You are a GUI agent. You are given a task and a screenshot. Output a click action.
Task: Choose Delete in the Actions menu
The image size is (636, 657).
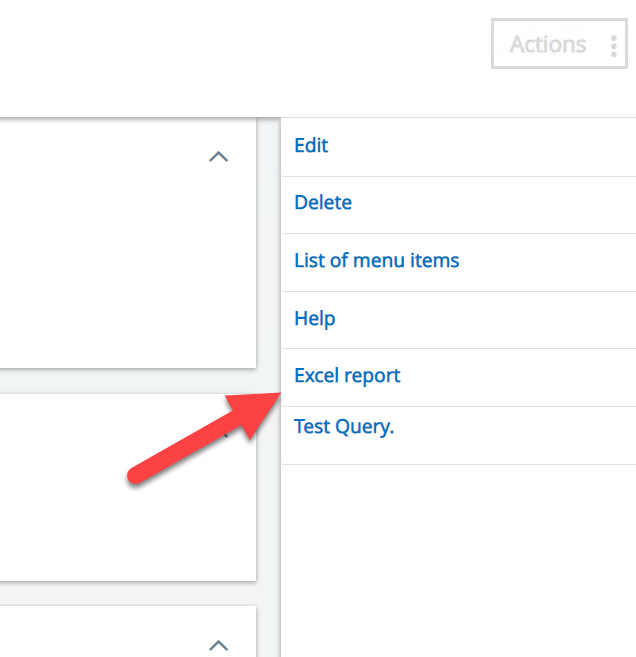click(459, 205)
